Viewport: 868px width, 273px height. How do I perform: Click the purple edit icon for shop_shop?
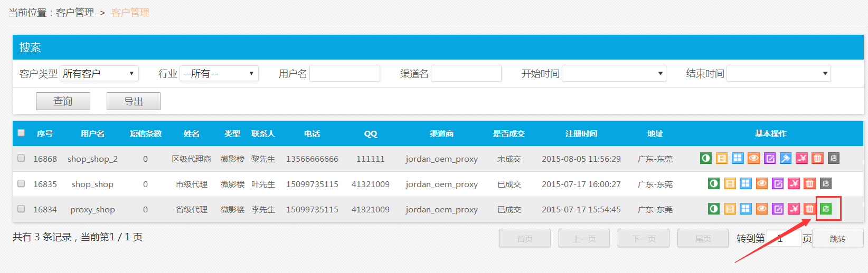778,183
